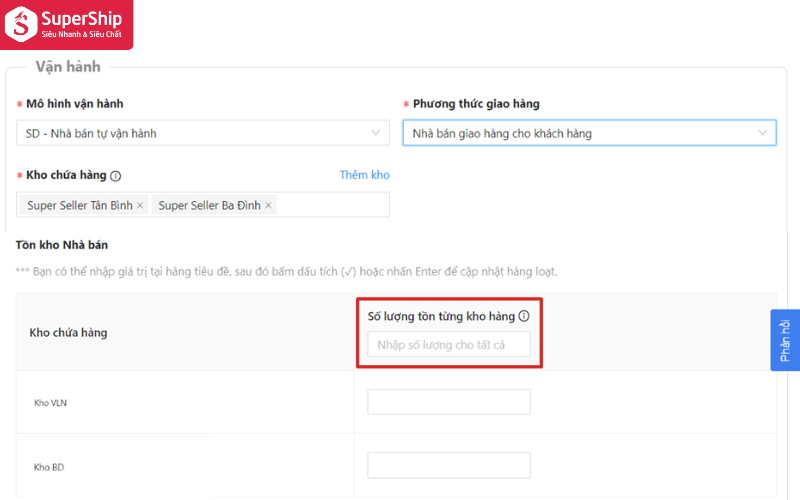Click the Thêm kho link
Screen dimensions: 800x500
pyautogui.click(x=364, y=175)
